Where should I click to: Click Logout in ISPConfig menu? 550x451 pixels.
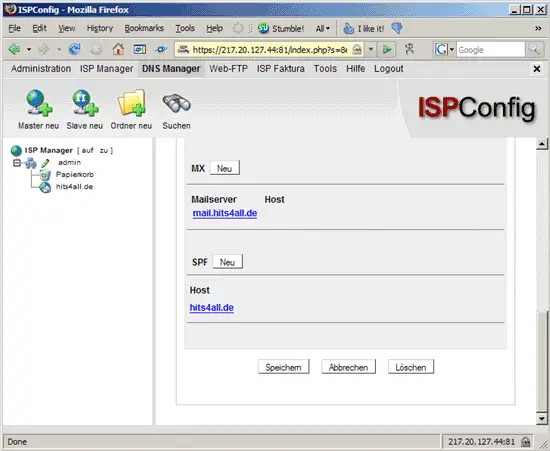(x=389, y=69)
